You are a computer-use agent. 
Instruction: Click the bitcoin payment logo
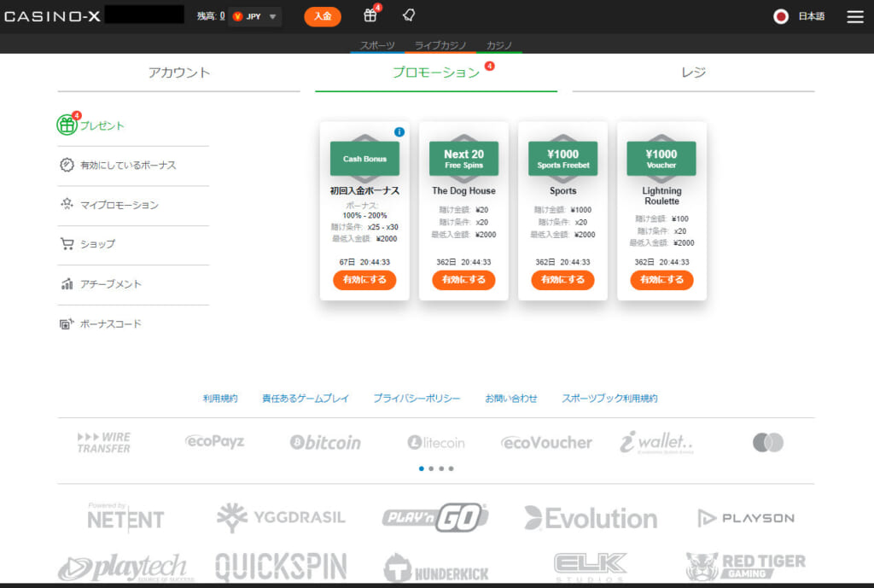coord(325,443)
